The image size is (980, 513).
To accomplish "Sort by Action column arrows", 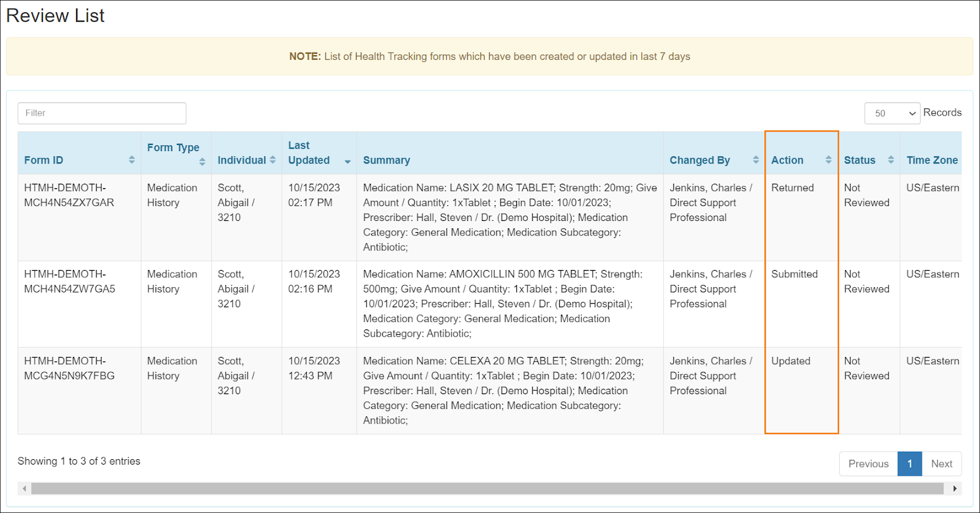I will (828, 160).
